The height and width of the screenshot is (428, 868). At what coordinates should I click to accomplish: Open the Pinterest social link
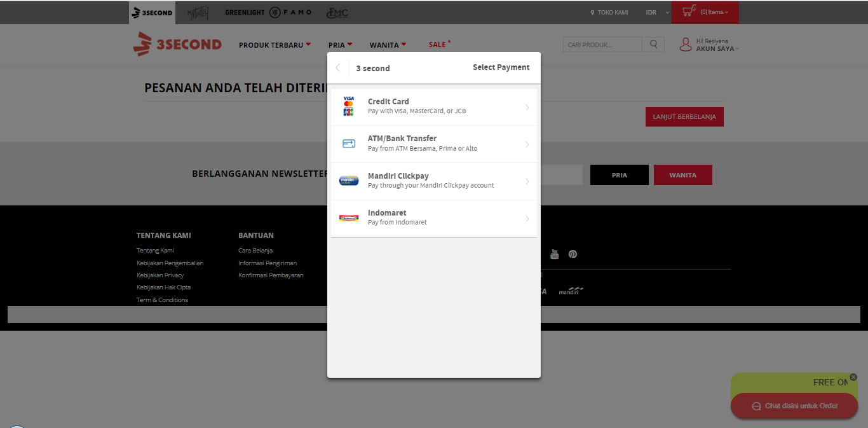tap(573, 254)
